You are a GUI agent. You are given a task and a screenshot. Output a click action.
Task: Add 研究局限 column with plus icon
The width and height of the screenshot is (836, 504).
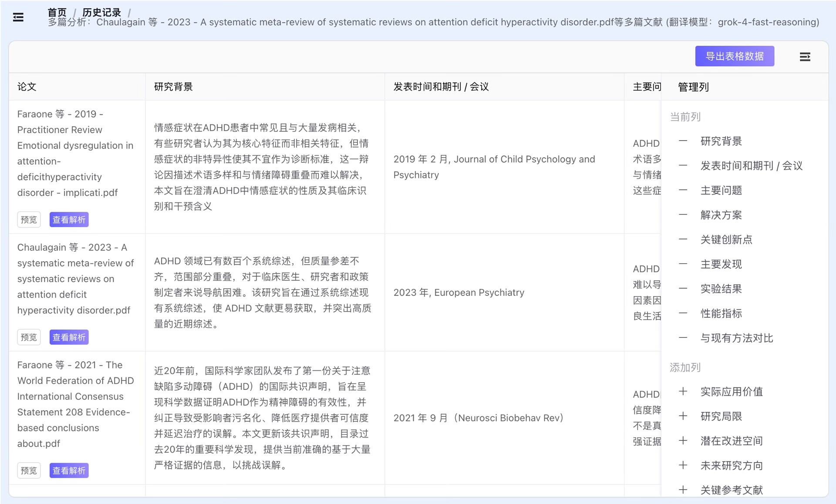click(x=683, y=416)
